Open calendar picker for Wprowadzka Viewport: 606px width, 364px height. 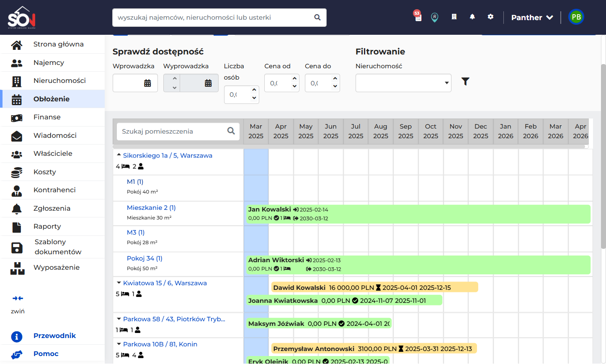147,83
